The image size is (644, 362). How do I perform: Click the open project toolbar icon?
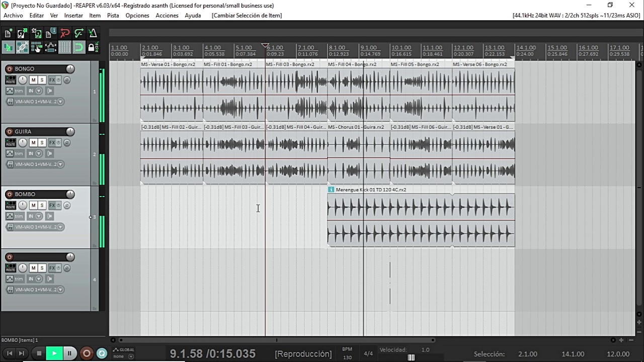pos(22,34)
